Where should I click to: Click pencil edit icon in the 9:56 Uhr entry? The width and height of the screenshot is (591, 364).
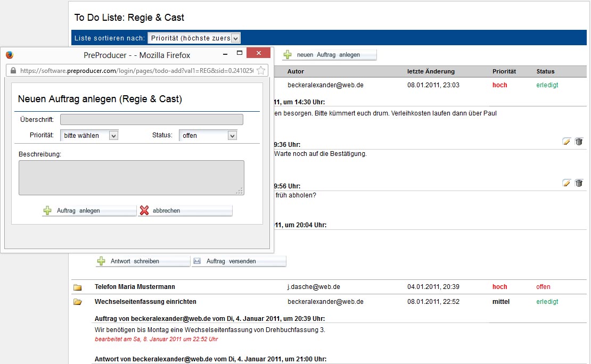tap(567, 183)
